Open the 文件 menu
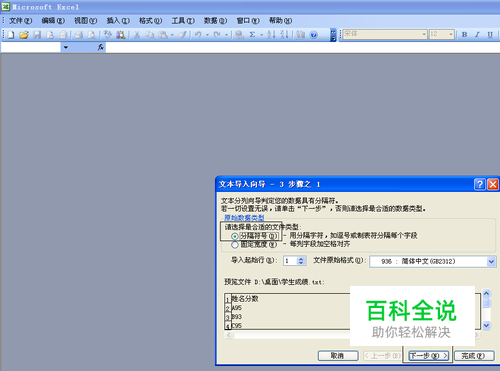The height and width of the screenshot is (371, 500). click(20, 21)
